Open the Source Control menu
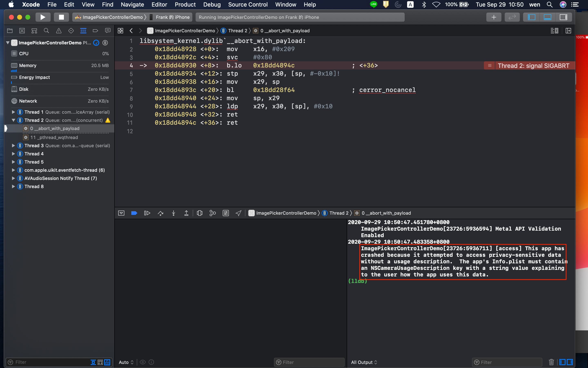The width and height of the screenshot is (588, 368). (x=248, y=5)
